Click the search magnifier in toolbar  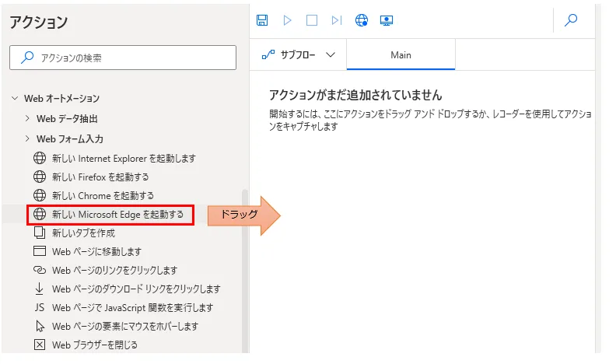point(571,20)
